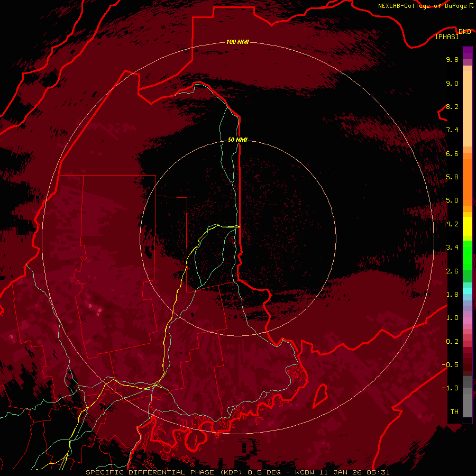Click the bright green color bar segment
Image resolution: width=476 pixels, height=476 pixels.
(x=467, y=255)
